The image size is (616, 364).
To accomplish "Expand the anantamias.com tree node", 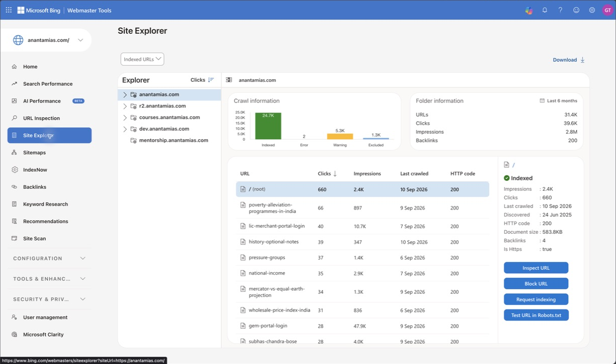I will click(x=125, y=94).
